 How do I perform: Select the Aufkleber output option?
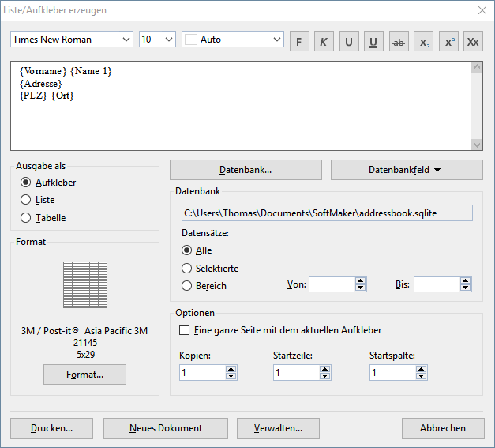[x=48, y=183]
